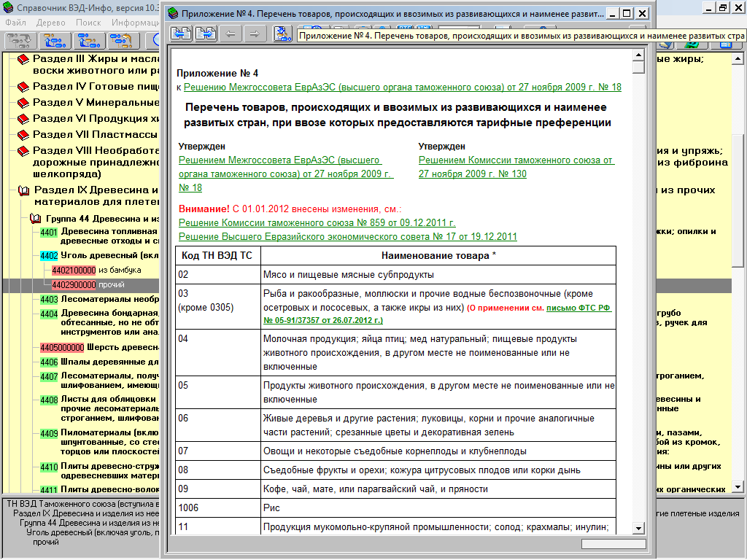The height and width of the screenshot is (560, 747).
Task: Click table header 'Наименование товара *'
Action: (x=438, y=256)
